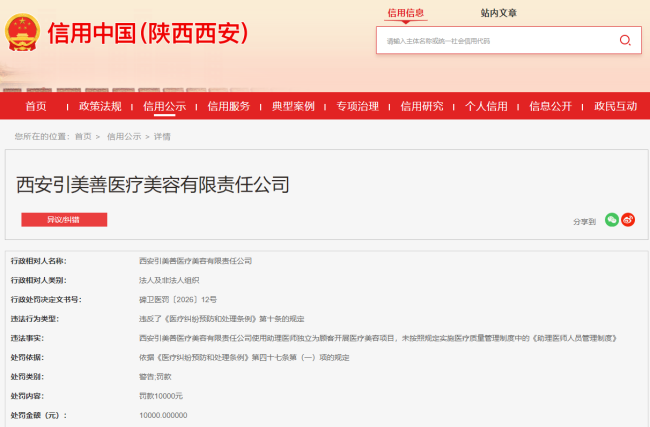Click the 10000.000000 amount value
The height and width of the screenshot is (427, 650).
coord(163,415)
